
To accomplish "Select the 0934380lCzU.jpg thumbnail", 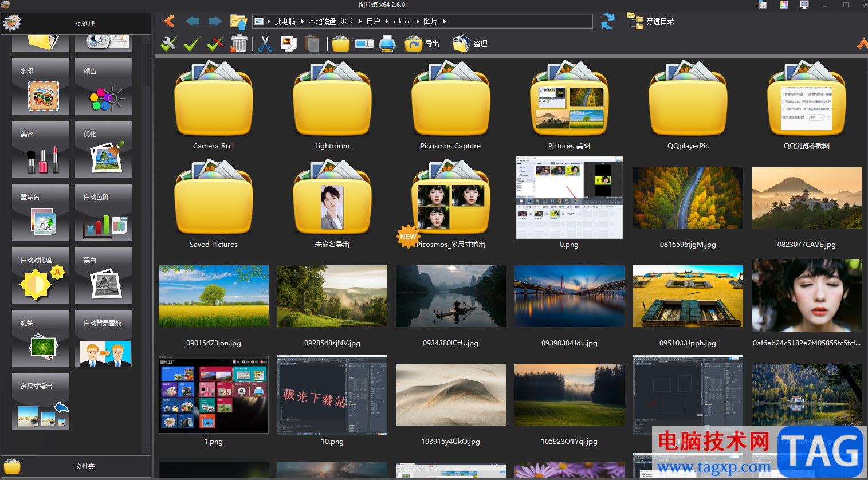I will pyautogui.click(x=450, y=296).
